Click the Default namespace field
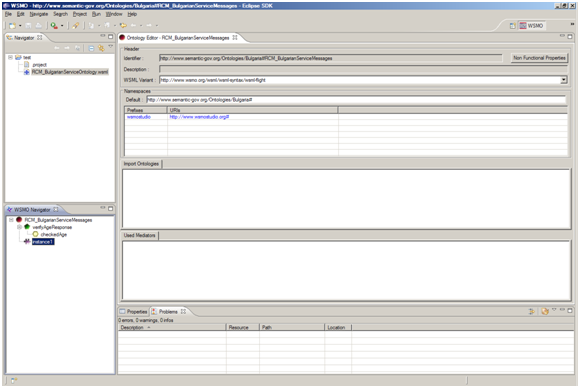This screenshot has height=388, width=580. pyautogui.click(x=356, y=100)
